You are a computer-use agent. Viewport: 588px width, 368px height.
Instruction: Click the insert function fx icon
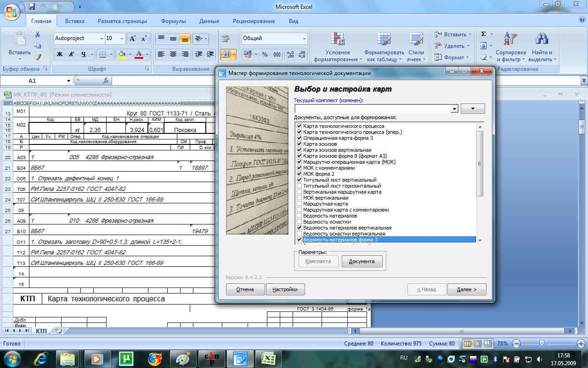(106, 80)
